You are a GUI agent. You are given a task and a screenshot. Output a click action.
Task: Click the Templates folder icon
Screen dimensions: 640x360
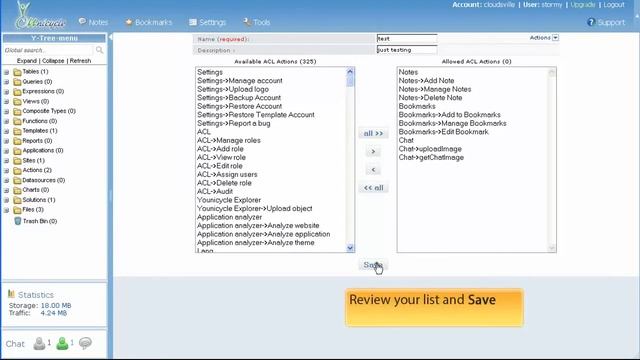coord(17,131)
